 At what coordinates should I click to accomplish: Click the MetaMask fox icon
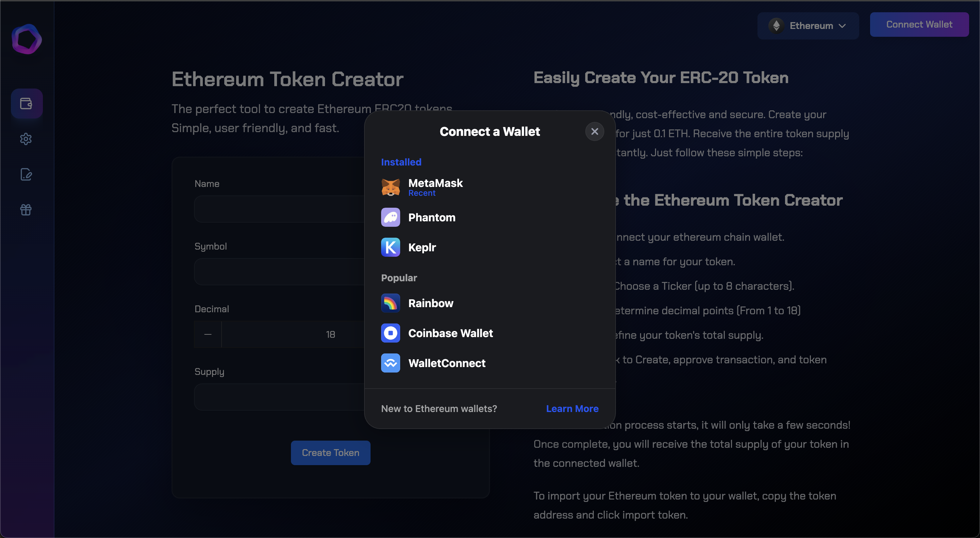(390, 187)
